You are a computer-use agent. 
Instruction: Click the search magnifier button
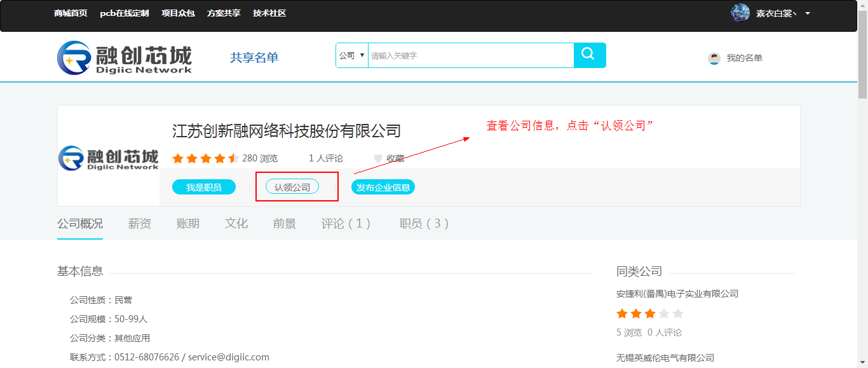coord(590,55)
